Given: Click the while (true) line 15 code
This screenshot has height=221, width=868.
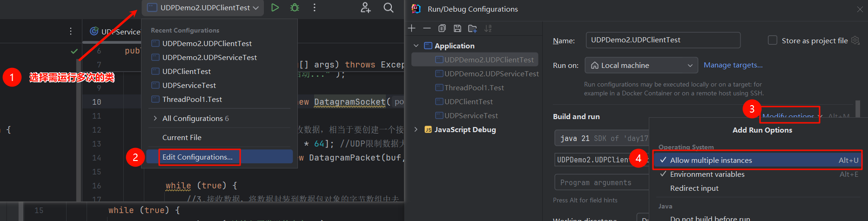Looking at the screenshot, I should pyautogui.click(x=144, y=210).
